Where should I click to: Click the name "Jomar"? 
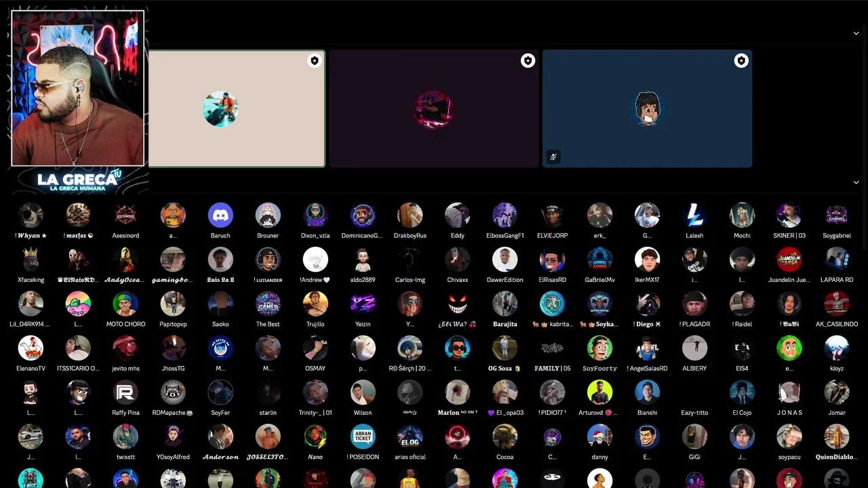click(837, 413)
